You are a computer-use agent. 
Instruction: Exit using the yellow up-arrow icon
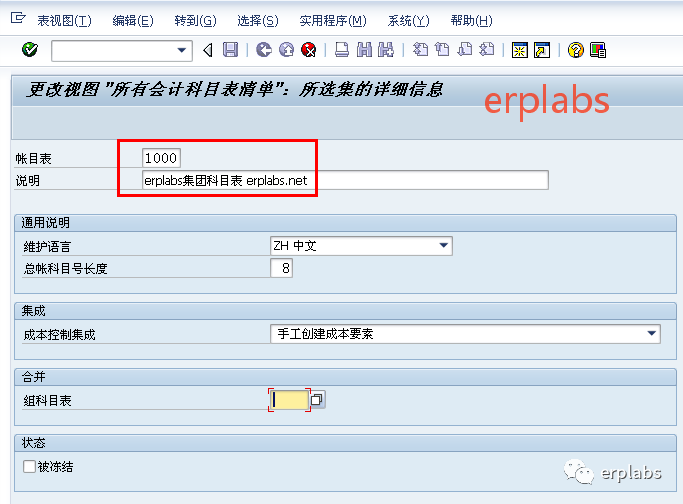point(287,50)
